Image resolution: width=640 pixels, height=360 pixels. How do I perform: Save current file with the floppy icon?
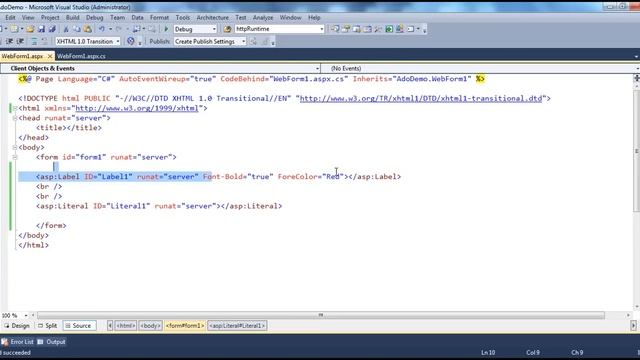41,29
